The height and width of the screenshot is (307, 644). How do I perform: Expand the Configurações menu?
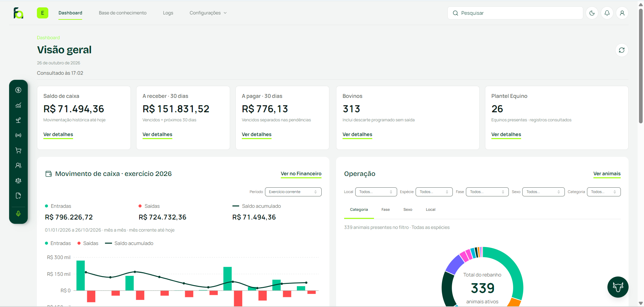[x=208, y=13]
